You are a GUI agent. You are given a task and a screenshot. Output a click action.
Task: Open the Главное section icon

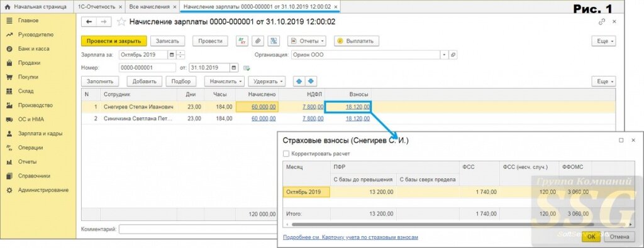click(x=9, y=21)
